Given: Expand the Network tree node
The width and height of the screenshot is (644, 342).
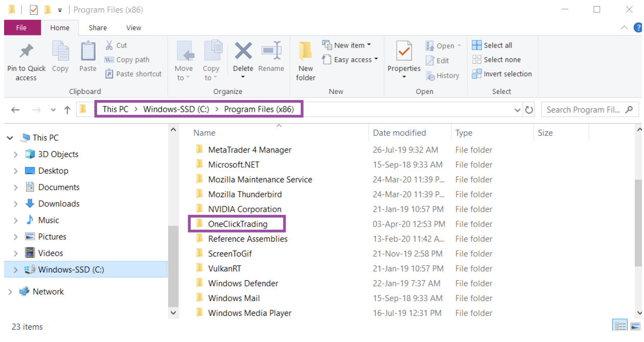Looking at the screenshot, I should 10,291.
